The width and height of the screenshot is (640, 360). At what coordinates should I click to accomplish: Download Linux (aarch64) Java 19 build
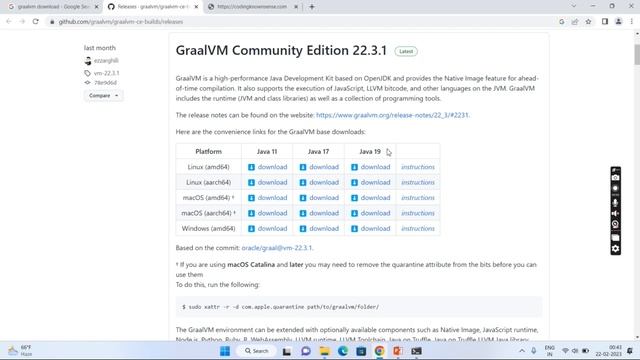371,182
